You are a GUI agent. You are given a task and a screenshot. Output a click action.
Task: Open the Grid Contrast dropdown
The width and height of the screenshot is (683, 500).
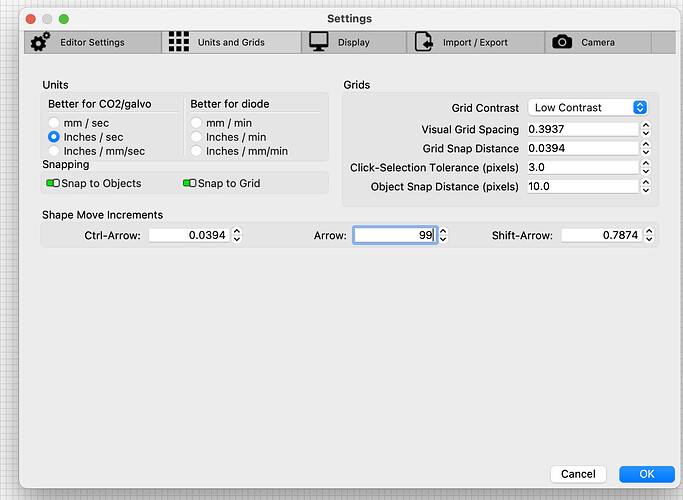587,107
